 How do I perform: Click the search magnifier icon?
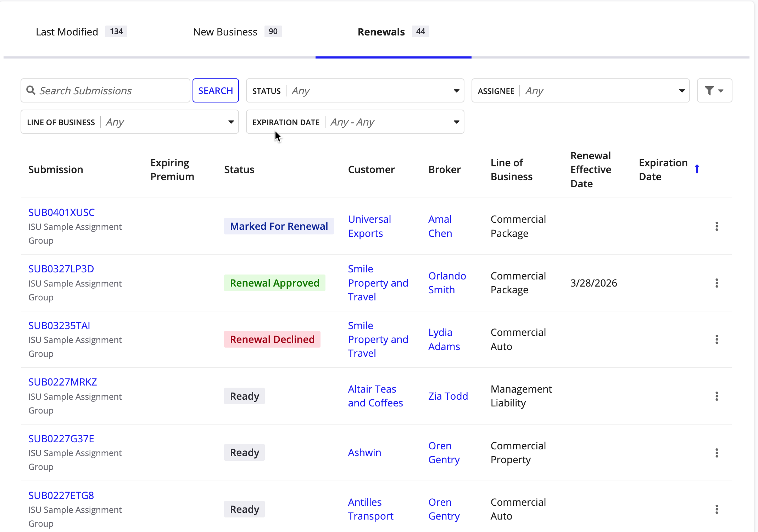point(31,90)
